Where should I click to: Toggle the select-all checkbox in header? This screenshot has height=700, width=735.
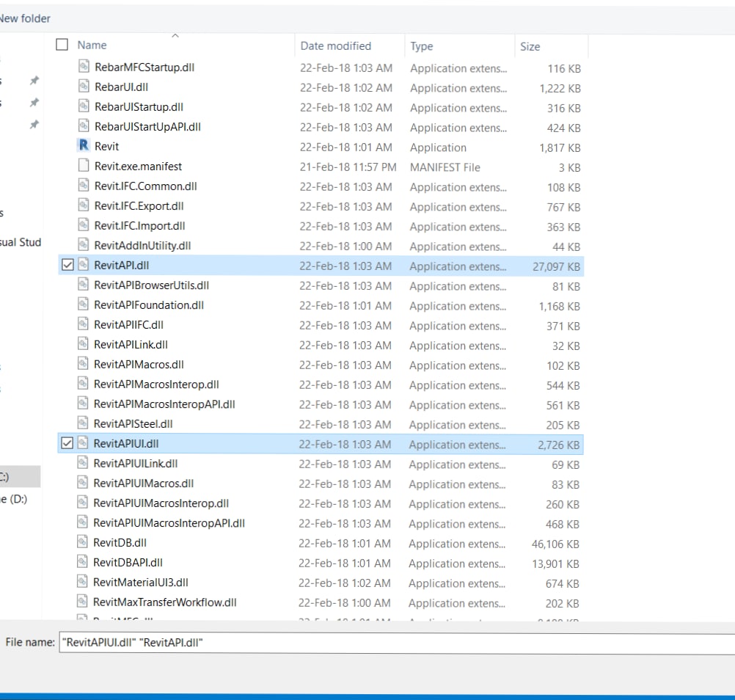point(62,45)
